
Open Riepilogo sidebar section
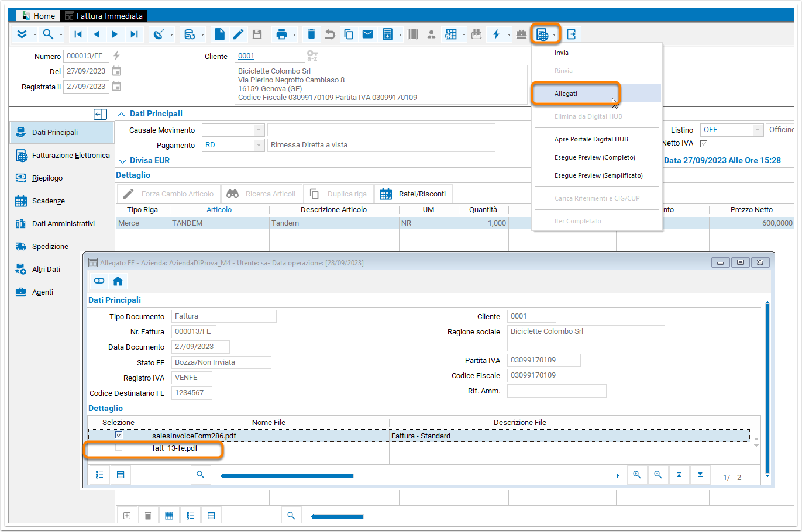(62, 178)
